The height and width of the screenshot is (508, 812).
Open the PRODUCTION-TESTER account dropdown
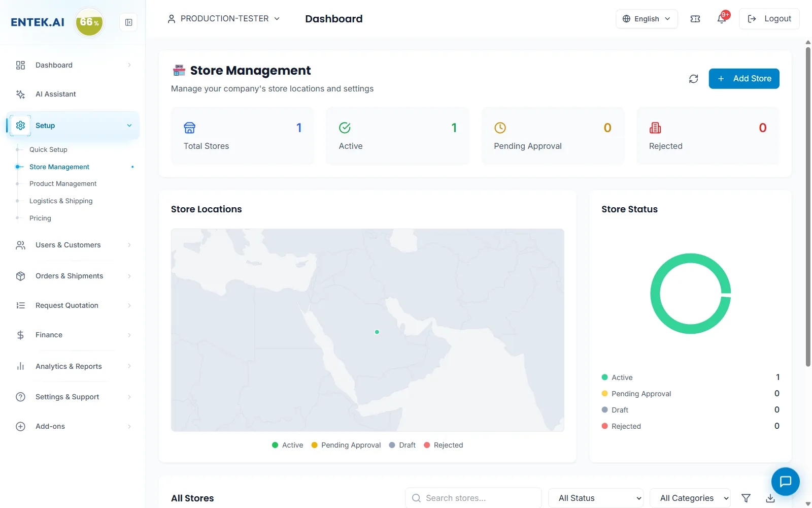coord(223,19)
